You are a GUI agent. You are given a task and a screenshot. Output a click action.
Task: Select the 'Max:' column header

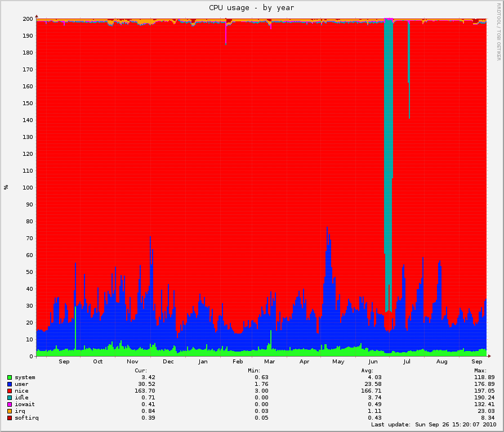(x=480, y=370)
